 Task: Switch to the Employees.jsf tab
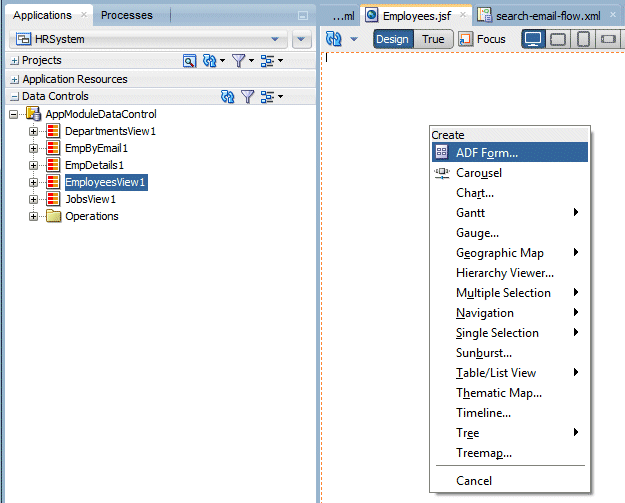[x=417, y=16]
